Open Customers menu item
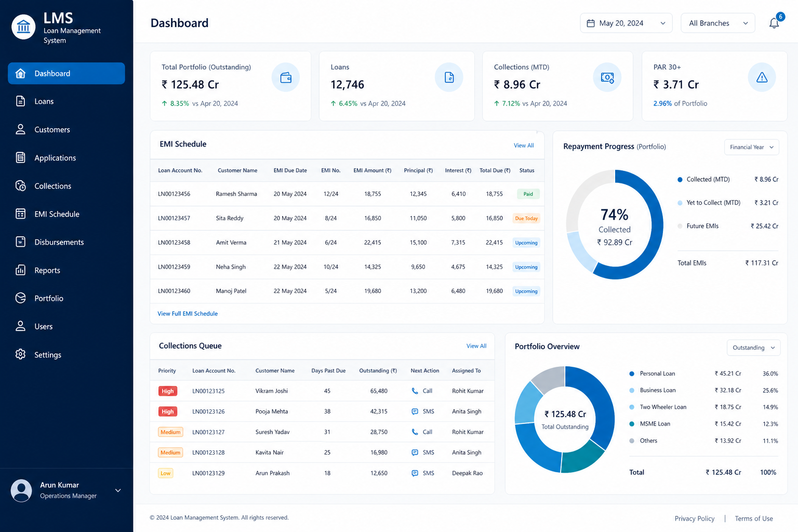Screen dimensions: 798x532 66,129
